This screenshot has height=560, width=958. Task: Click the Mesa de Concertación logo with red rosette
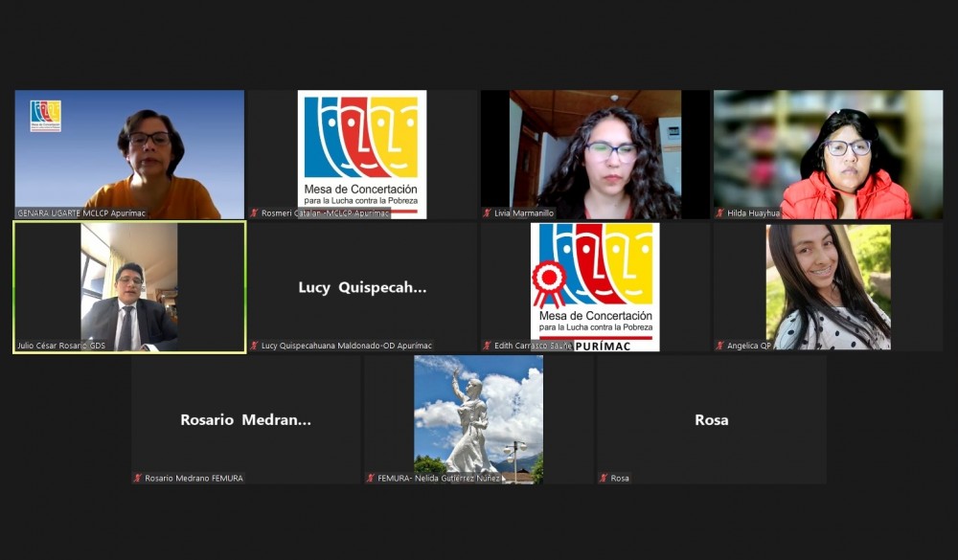click(595, 285)
